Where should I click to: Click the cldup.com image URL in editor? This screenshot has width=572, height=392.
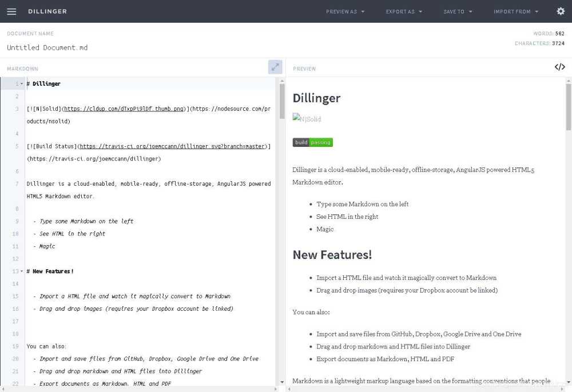[124, 109]
